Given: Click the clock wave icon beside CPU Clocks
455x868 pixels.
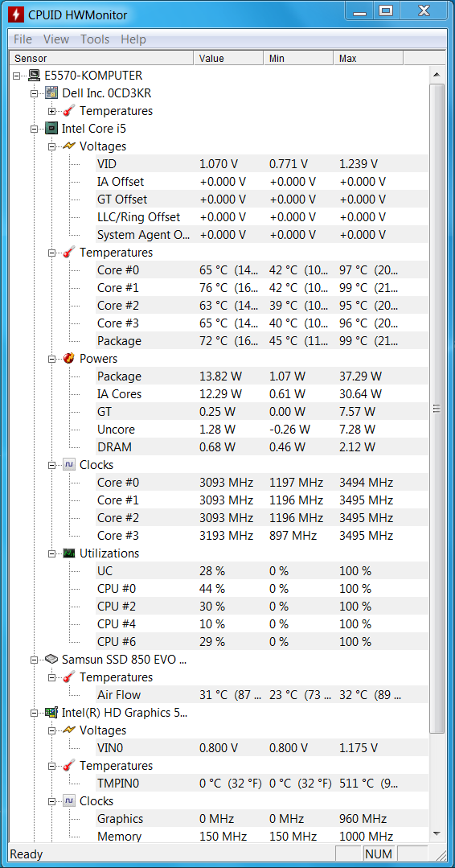Looking at the screenshot, I should (x=69, y=464).
